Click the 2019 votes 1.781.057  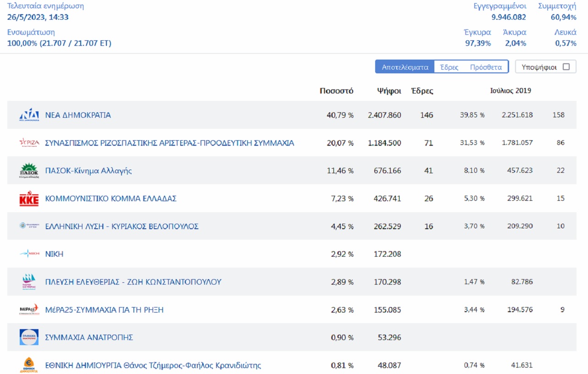pos(517,143)
